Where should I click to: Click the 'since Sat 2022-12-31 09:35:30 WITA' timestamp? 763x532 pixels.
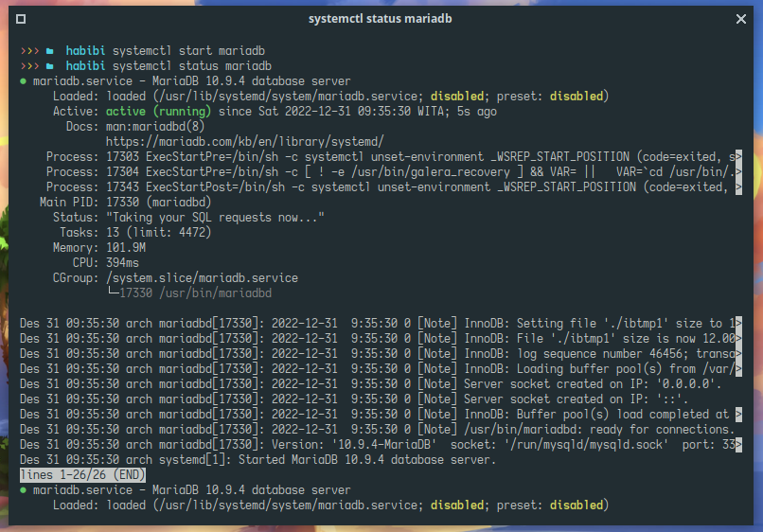331,112
